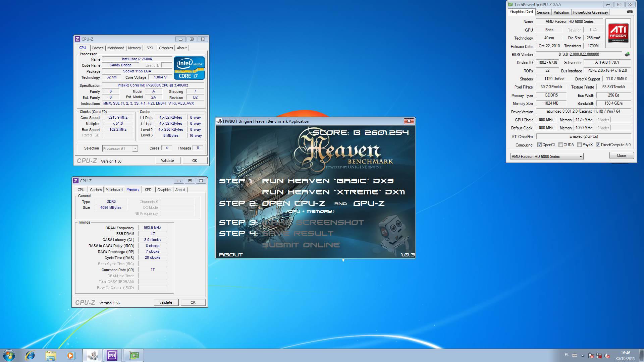Open SPD tab in lower CPU-Z window
This screenshot has height=362, width=644.
coord(148,190)
